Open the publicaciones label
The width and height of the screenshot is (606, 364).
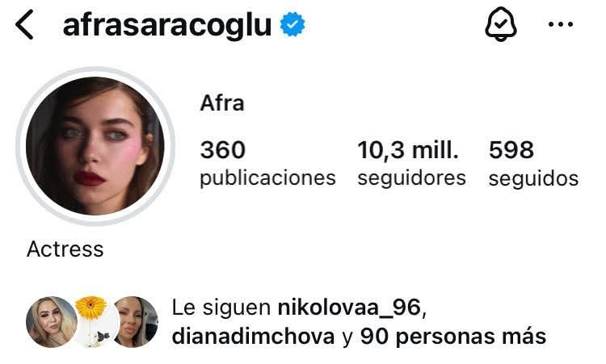267,178
